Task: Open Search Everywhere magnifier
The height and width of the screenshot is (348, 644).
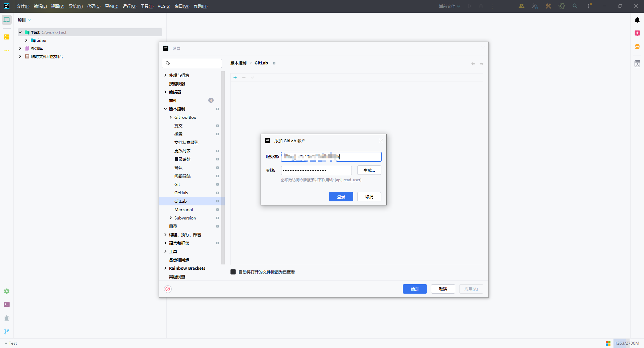Action: (575, 6)
